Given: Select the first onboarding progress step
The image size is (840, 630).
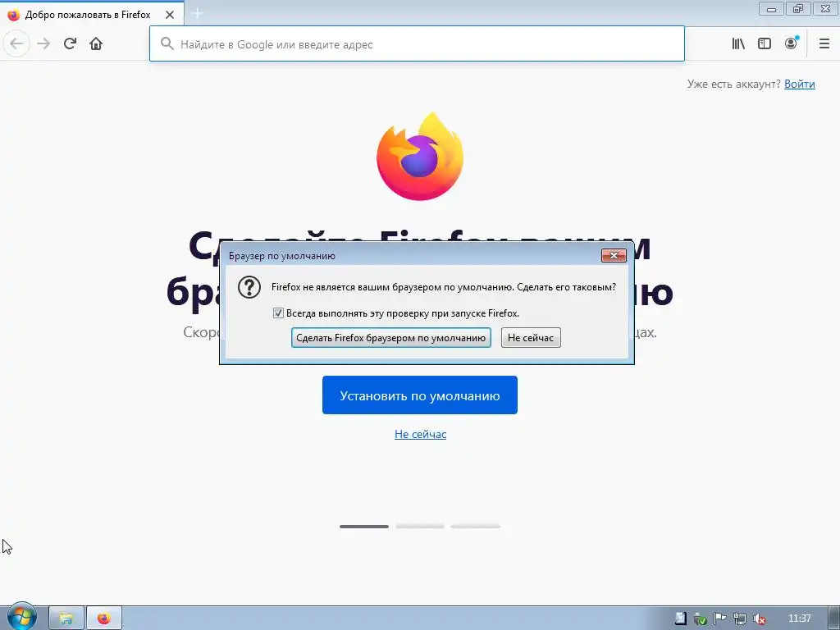Looking at the screenshot, I should [x=364, y=527].
